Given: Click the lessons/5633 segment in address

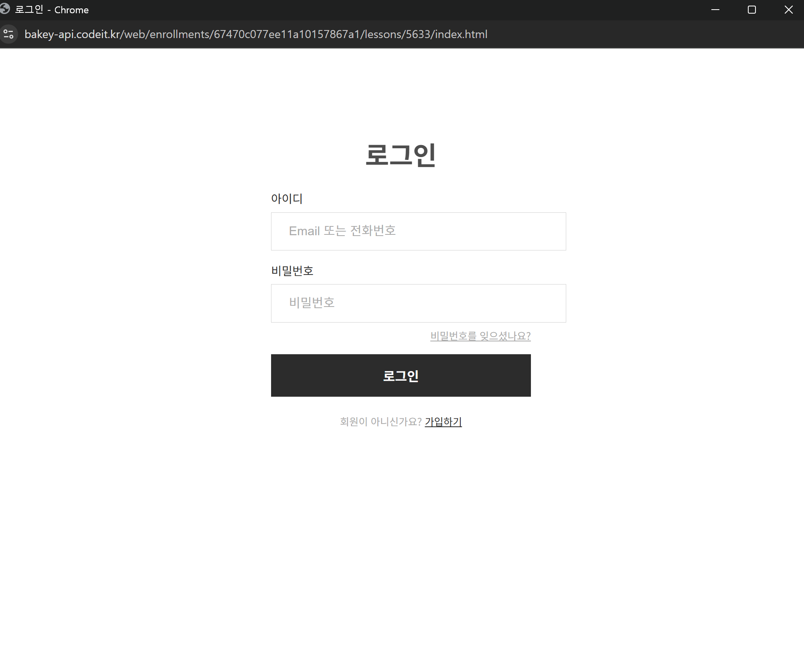Looking at the screenshot, I should coord(397,34).
